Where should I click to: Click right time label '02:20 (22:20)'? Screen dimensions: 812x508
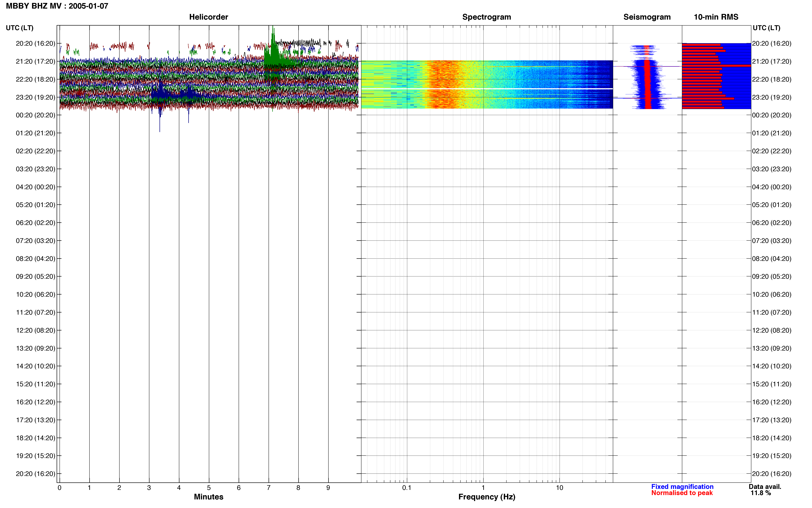coord(772,151)
